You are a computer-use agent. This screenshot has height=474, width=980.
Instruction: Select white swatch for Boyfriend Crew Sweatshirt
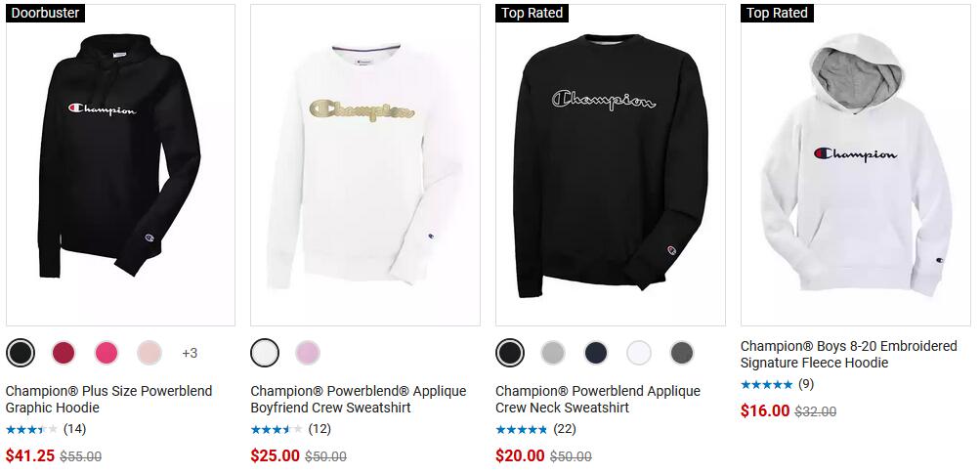click(265, 353)
